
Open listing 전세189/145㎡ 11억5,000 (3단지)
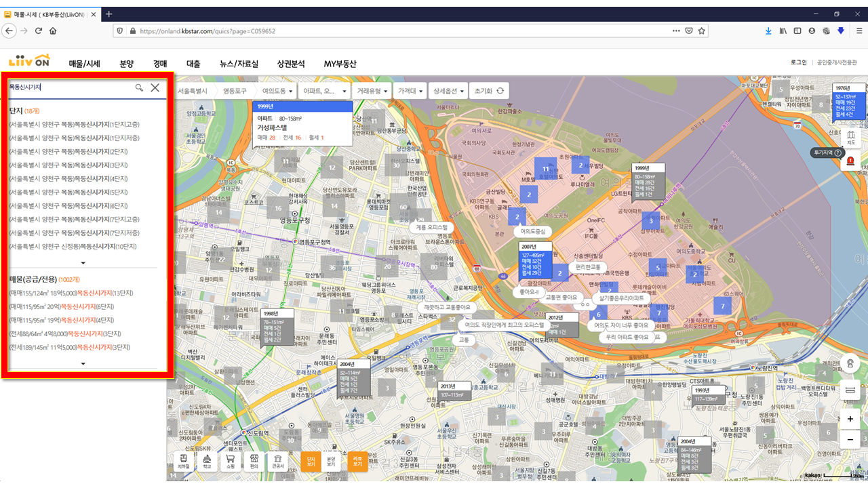69,347
